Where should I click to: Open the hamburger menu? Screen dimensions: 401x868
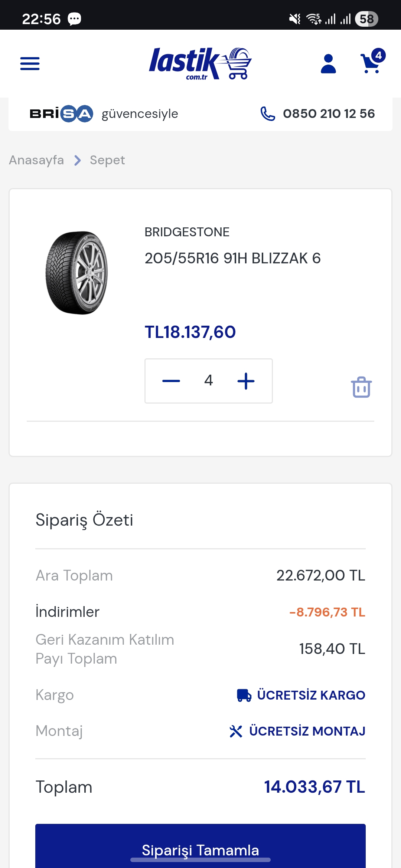point(30,63)
